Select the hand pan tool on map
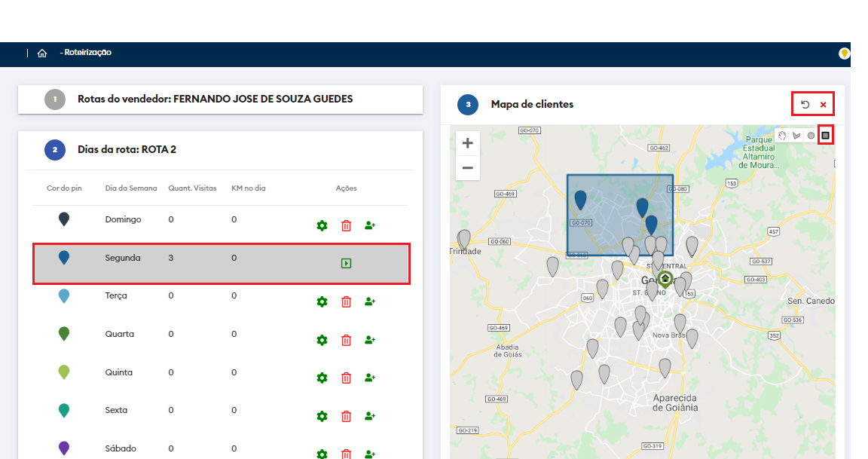 (783, 136)
